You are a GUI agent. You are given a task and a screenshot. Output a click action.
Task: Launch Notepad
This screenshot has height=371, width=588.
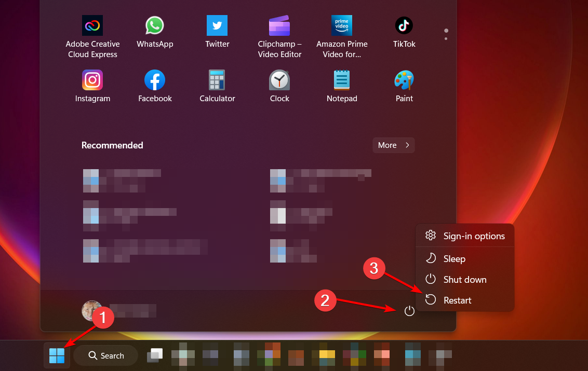[x=342, y=86]
